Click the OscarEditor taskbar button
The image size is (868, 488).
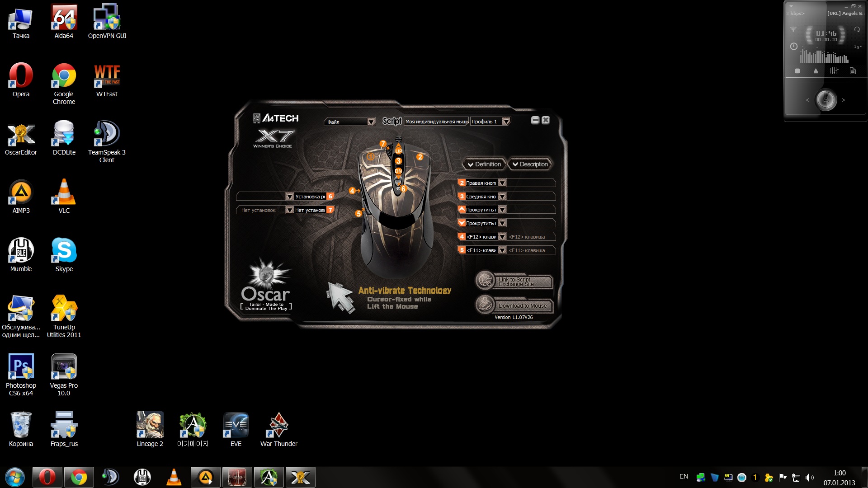300,477
